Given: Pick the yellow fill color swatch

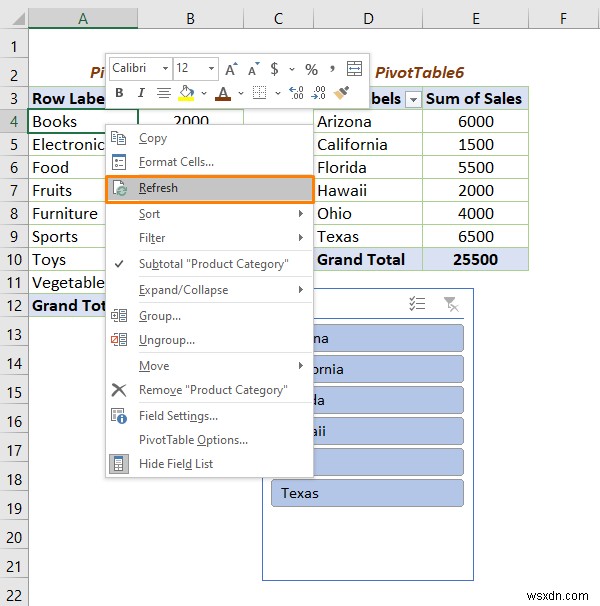Looking at the screenshot, I should [x=185, y=93].
